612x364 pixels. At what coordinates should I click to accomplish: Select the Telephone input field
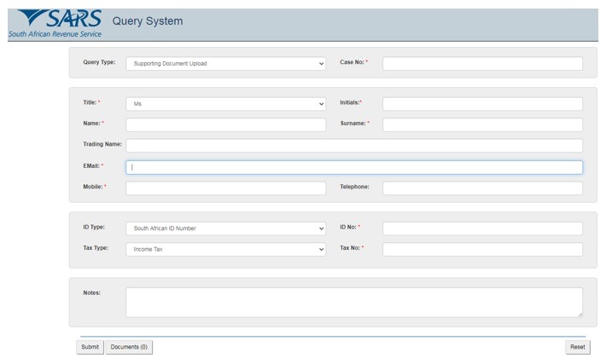click(482, 188)
